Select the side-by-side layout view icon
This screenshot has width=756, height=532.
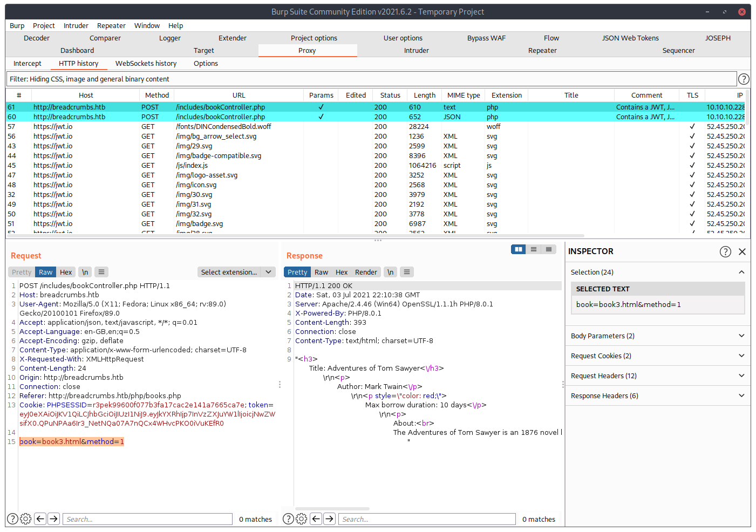[519, 249]
